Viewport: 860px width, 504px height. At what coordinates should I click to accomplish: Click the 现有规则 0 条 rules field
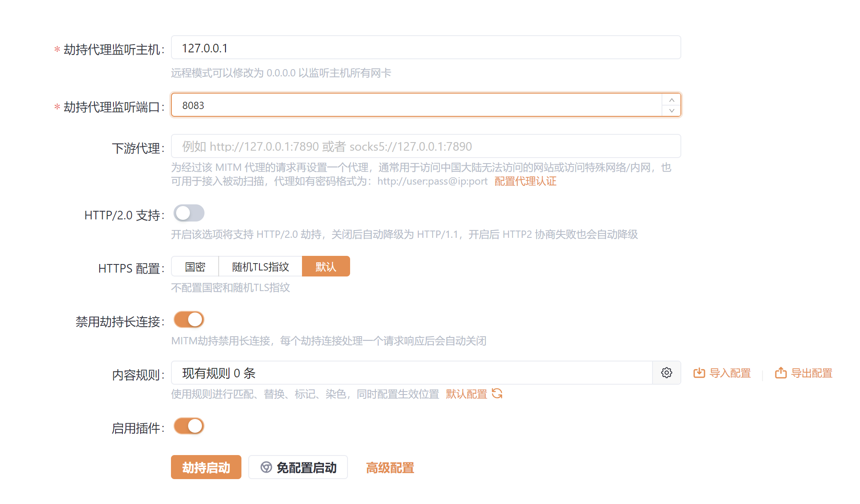coord(411,373)
